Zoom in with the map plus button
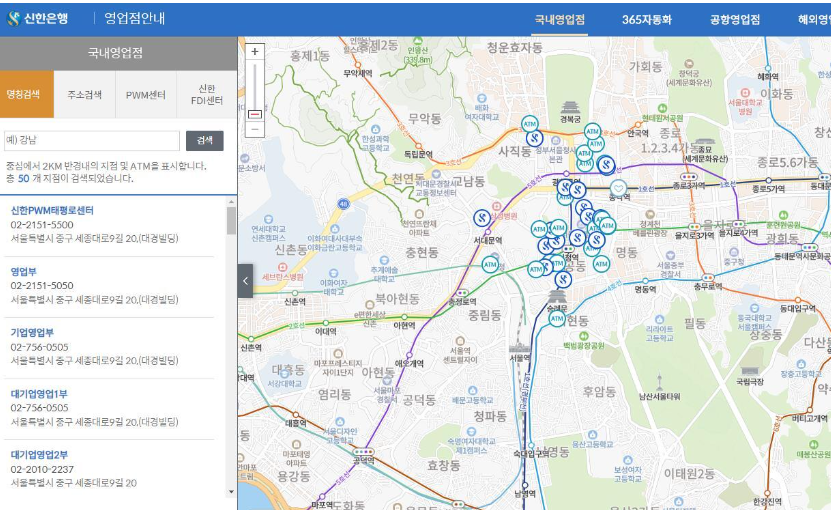Viewport: 831px width, 510px height. tap(255, 52)
